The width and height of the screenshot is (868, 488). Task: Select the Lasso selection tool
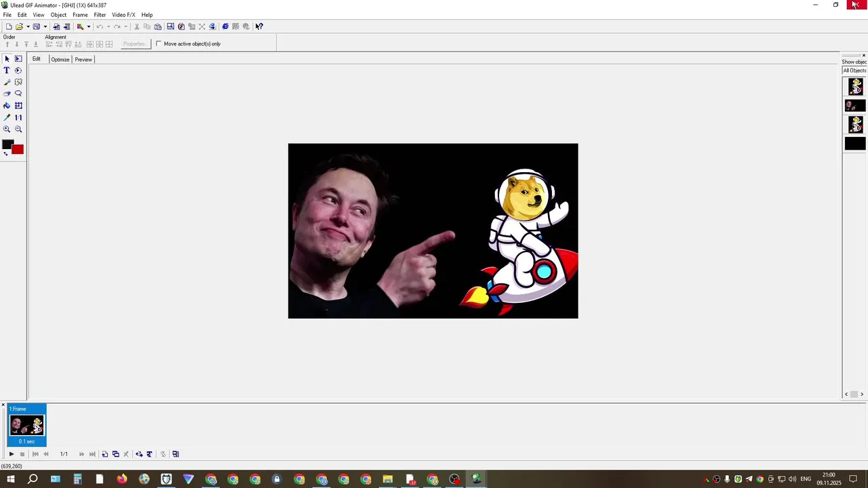click(x=18, y=94)
